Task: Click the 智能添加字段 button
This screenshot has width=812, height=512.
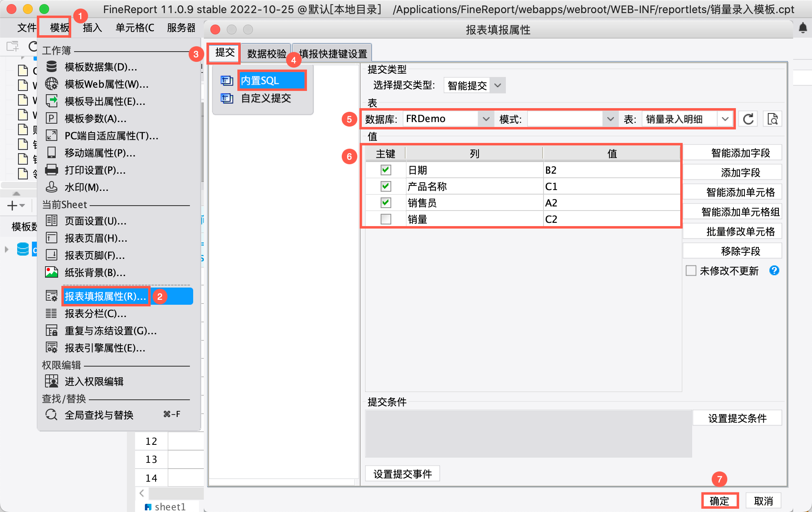Action: (x=740, y=153)
